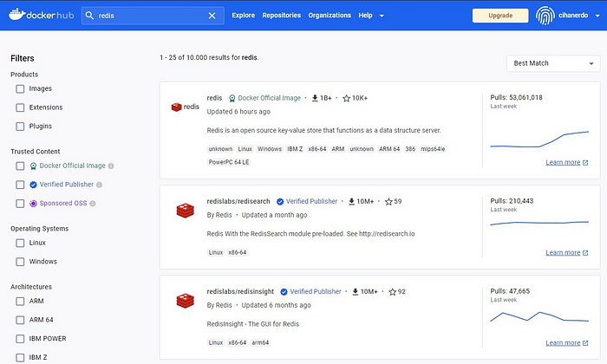Screen dimensions: 607x364
Task: Open the redis official image logo
Action: 185,107
